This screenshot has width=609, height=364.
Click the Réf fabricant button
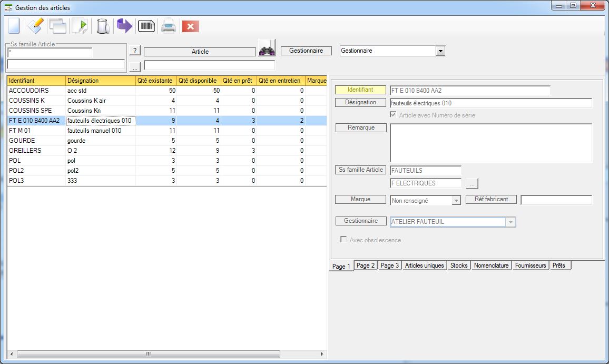pyautogui.click(x=491, y=199)
